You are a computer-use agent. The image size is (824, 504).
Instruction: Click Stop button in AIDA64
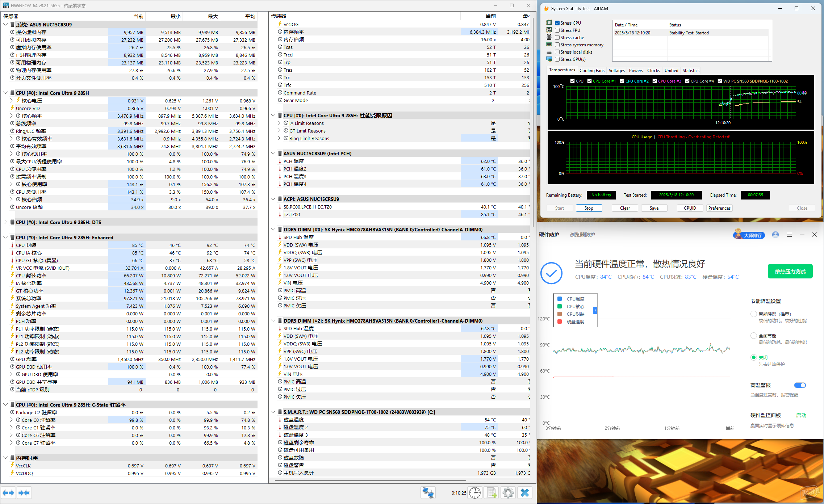click(589, 208)
